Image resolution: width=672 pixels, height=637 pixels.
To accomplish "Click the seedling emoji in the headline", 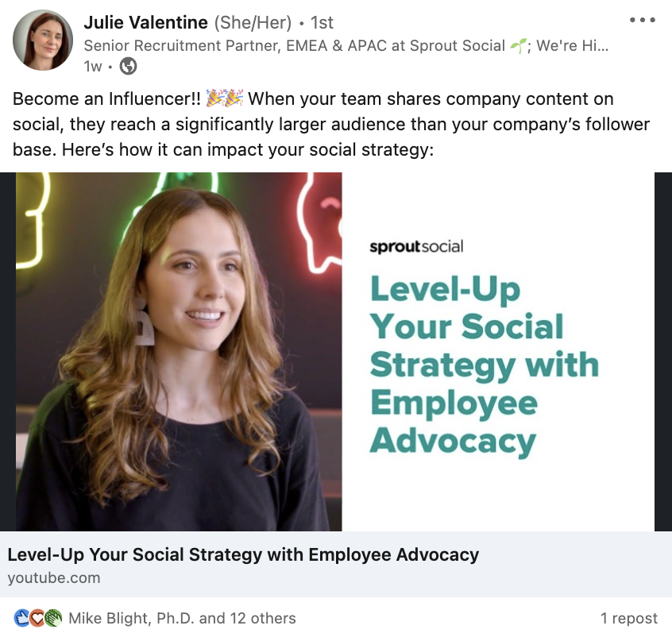I will 518,45.
